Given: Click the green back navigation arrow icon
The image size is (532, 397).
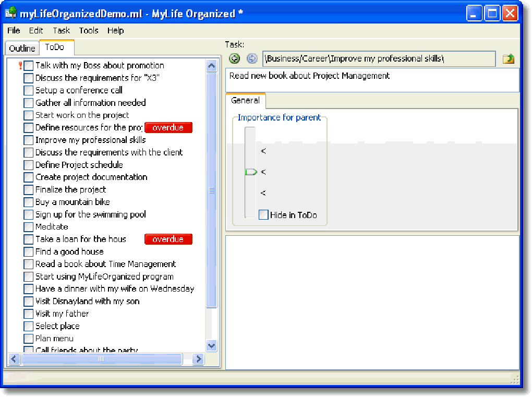Looking at the screenshot, I should [x=234, y=59].
